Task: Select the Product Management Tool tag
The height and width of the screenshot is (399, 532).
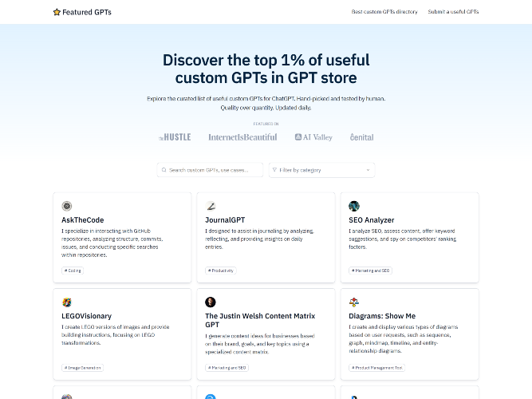Action: [x=377, y=368]
